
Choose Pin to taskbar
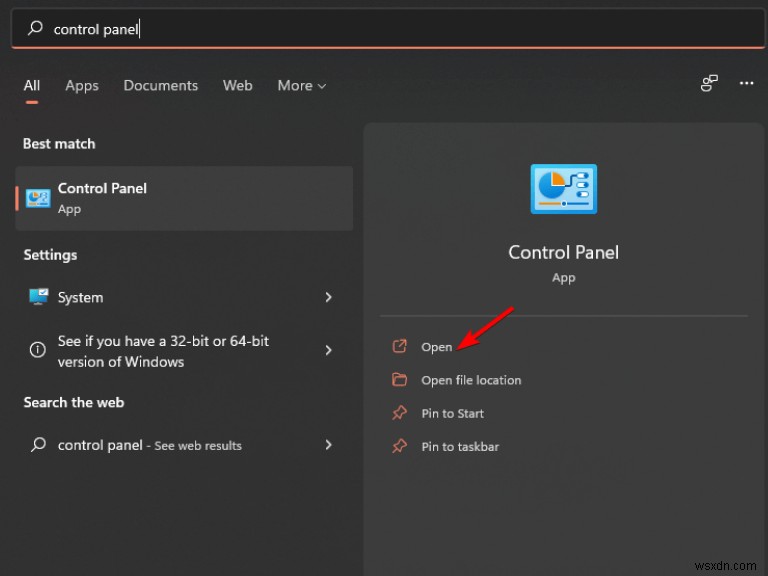pos(460,447)
